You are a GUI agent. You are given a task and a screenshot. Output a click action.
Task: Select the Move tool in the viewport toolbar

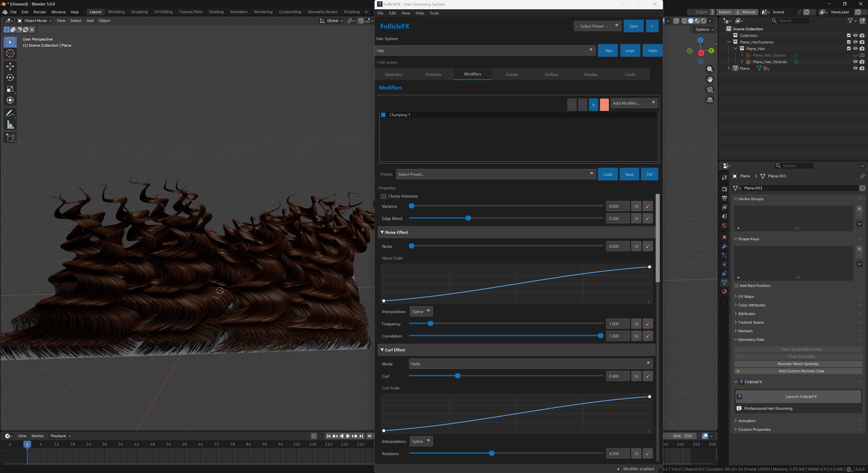pyautogui.click(x=10, y=66)
